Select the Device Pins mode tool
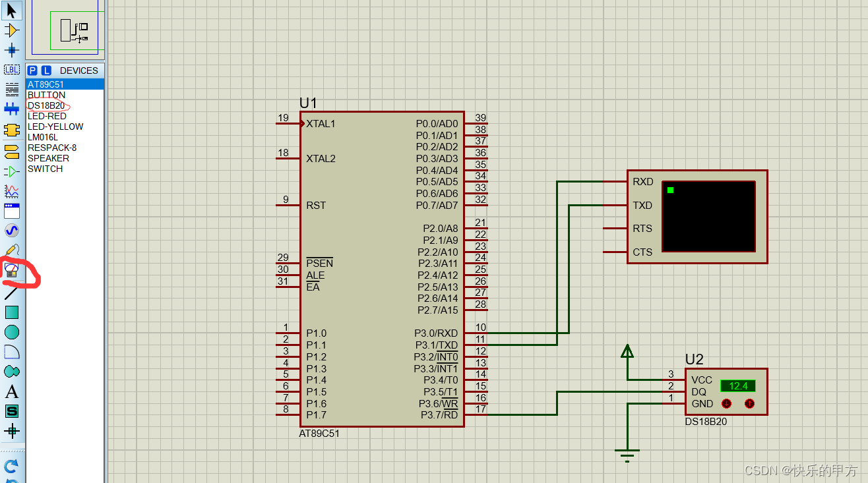 point(12,172)
